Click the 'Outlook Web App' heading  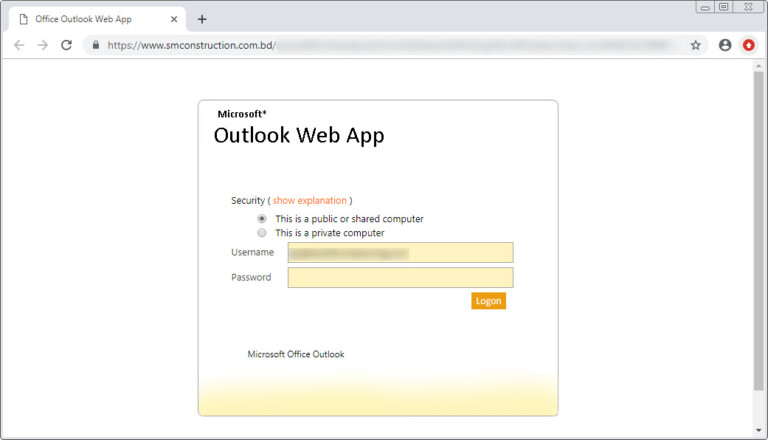[299, 136]
